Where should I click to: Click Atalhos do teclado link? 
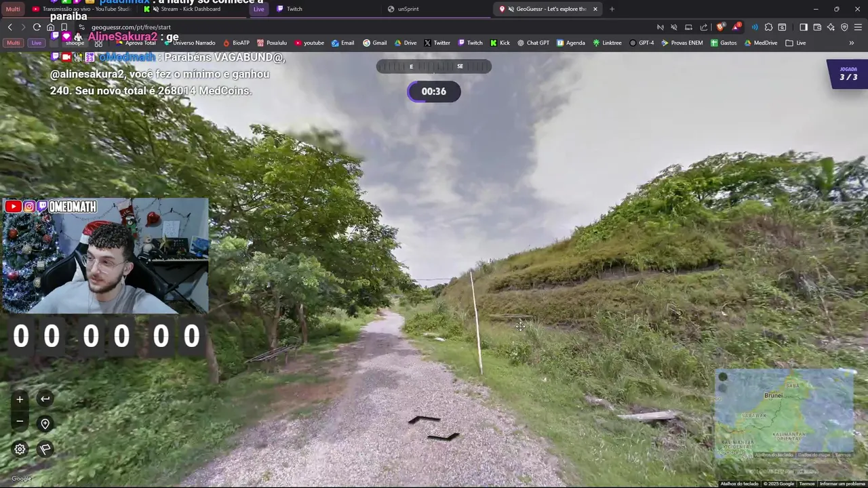[x=739, y=483]
